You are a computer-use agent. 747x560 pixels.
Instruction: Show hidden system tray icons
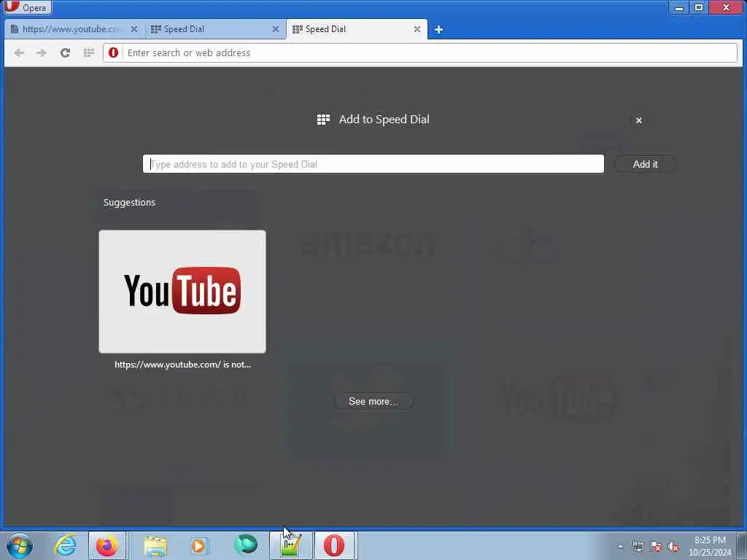click(x=620, y=546)
